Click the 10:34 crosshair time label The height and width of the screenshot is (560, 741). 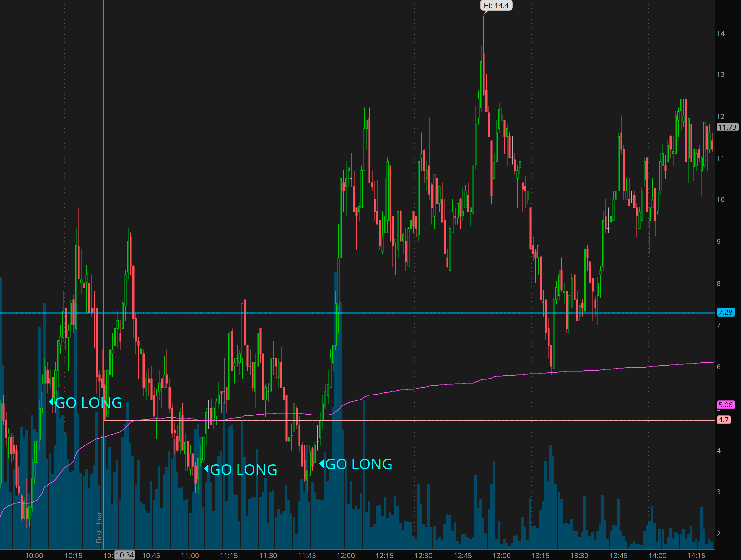pyautogui.click(x=125, y=555)
